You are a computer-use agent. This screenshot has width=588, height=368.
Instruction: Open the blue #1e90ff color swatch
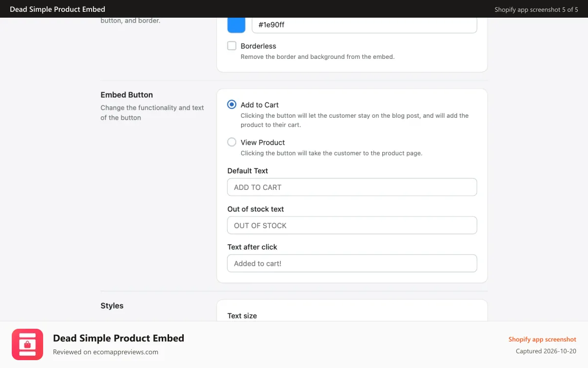236,25
